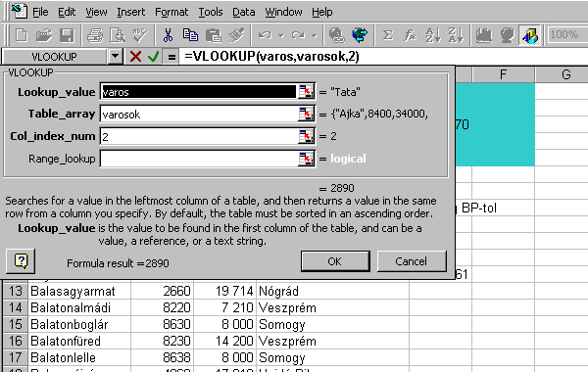Collapse dialog via Lookup_value range button
Viewport: 588px width, 372px height.
pos(306,91)
